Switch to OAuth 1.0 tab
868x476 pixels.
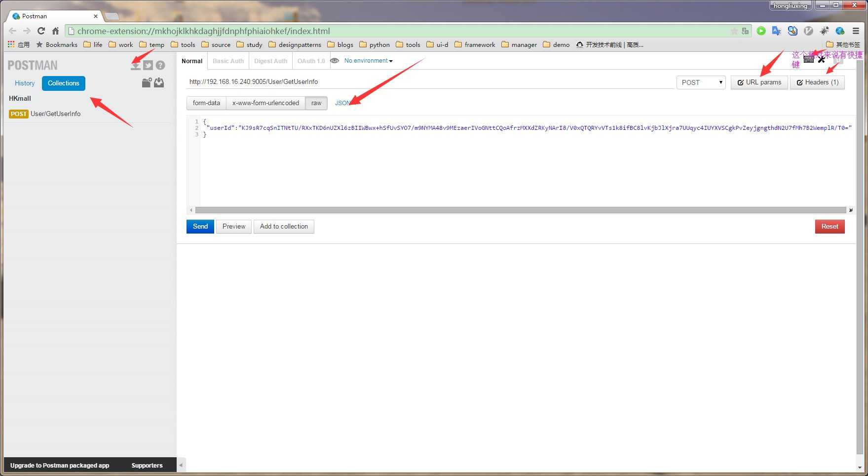pyautogui.click(x=311, y=61)
